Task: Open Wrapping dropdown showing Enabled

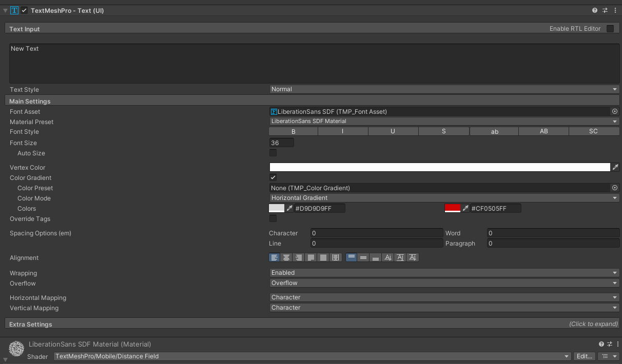Action: coord(444,273)
